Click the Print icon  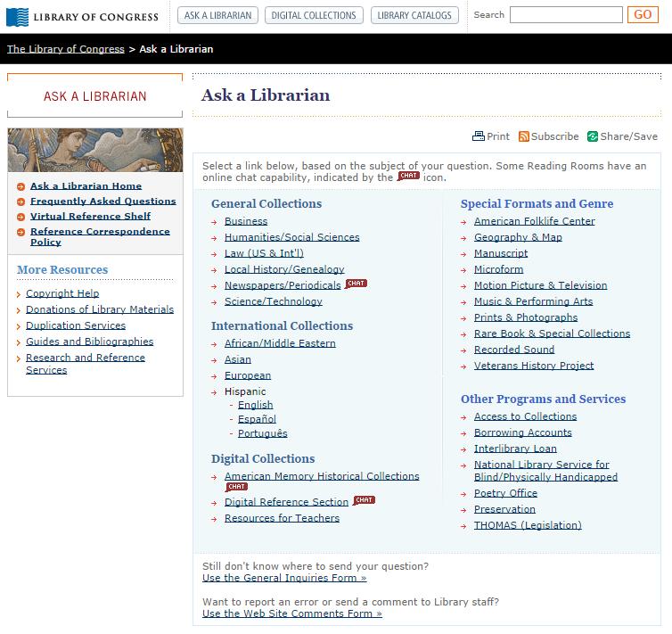pos(478,136)
